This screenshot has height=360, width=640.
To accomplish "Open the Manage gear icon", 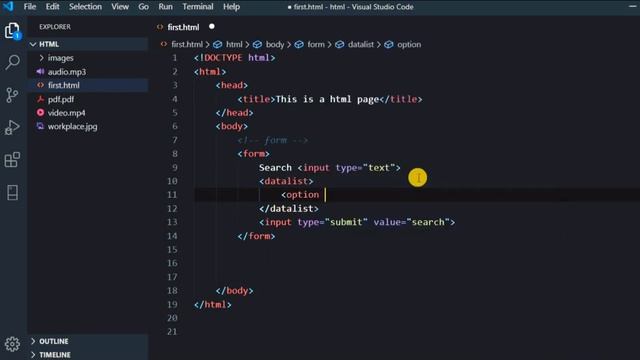I will point(12,344).
